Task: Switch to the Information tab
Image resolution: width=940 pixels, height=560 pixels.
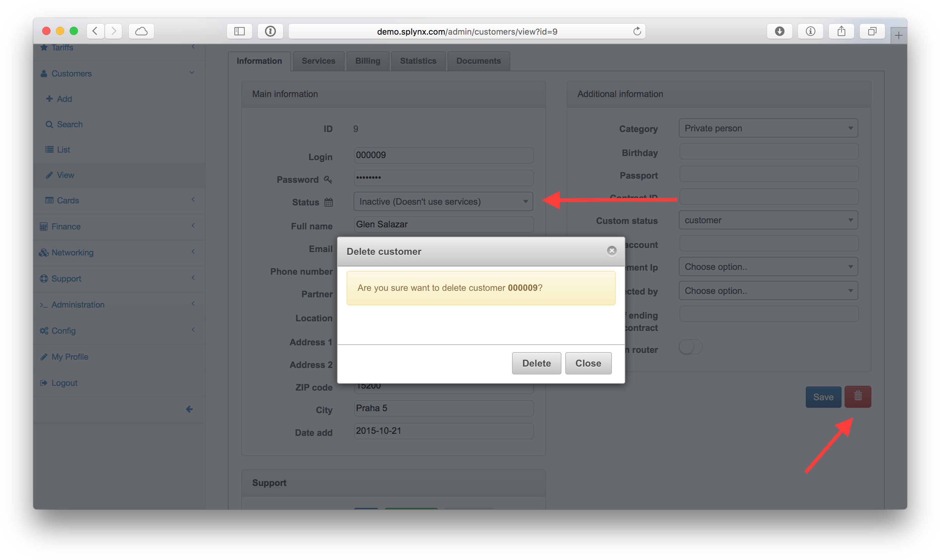Action: pos(259,61)
